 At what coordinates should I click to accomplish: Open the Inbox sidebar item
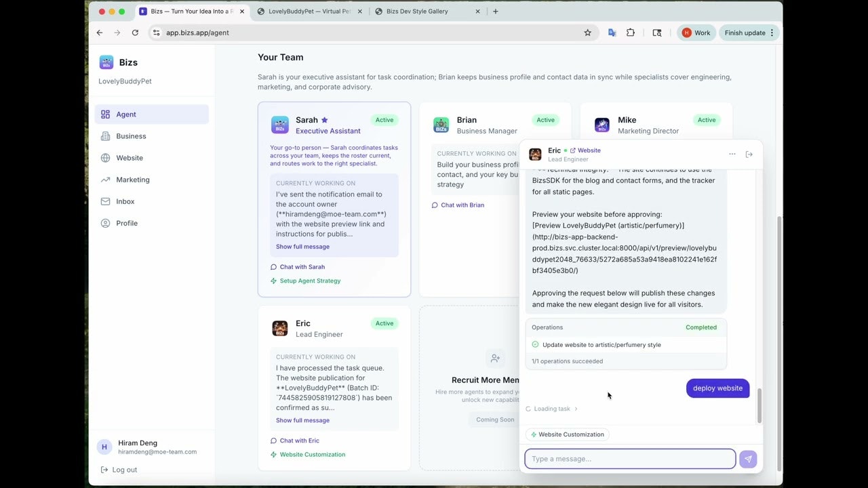152,201
